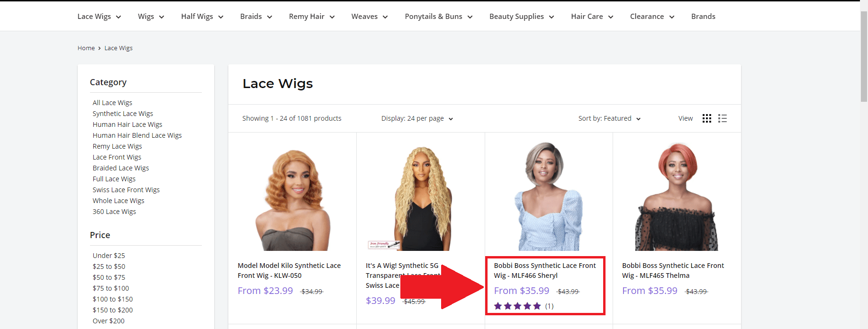Switch to grid view icon
This screenshot has height=329, width=868.
(706, 118)
